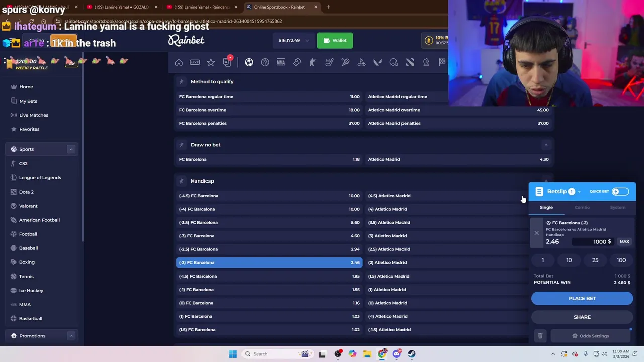Open Steam from the taskbar
Screen dimensions: 644x362
coord(412,354)
